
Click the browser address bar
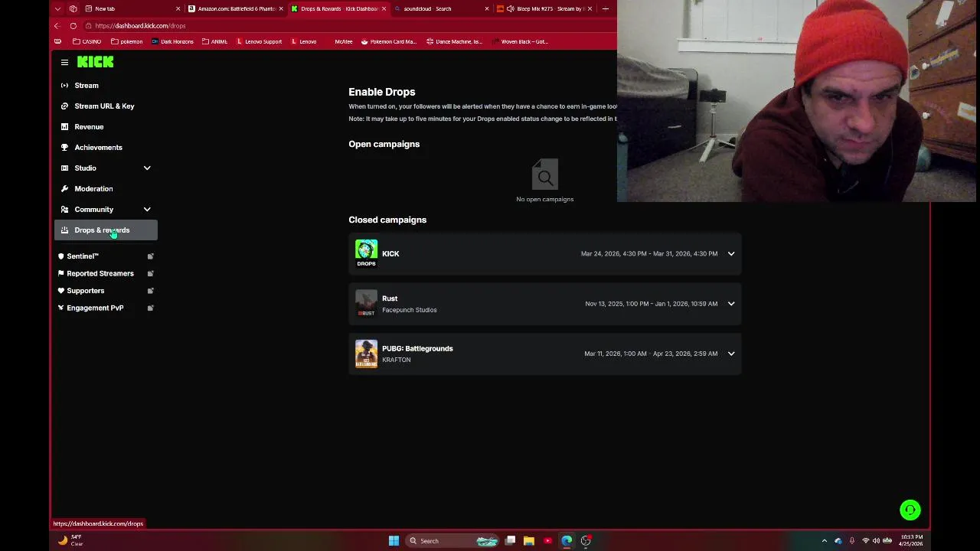[x=348, y=26]
